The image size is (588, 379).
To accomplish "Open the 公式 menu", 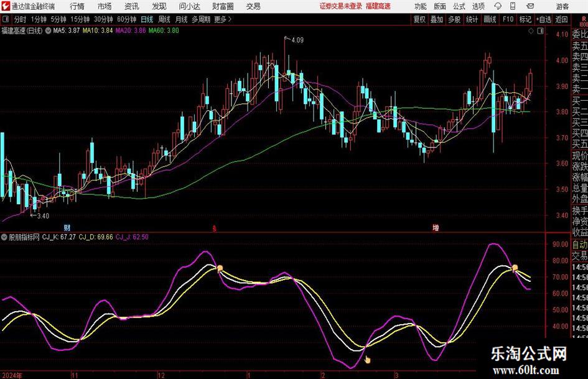I will click(459, 6).
